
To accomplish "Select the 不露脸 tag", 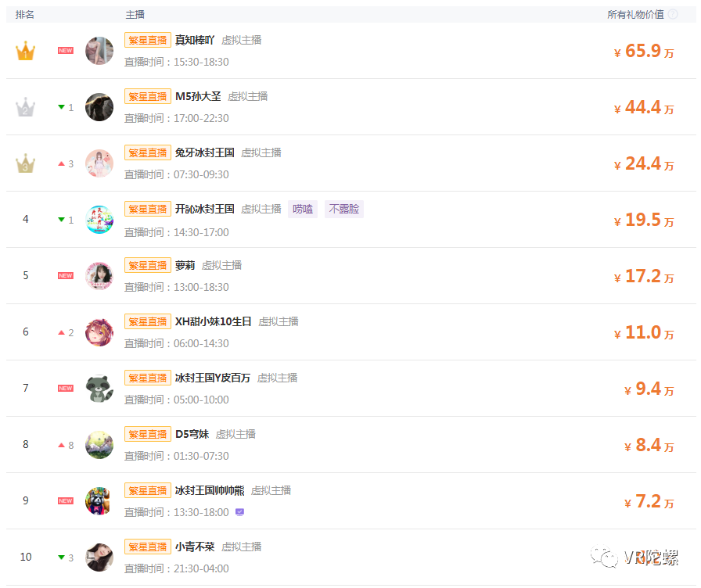I will point(343,209).
